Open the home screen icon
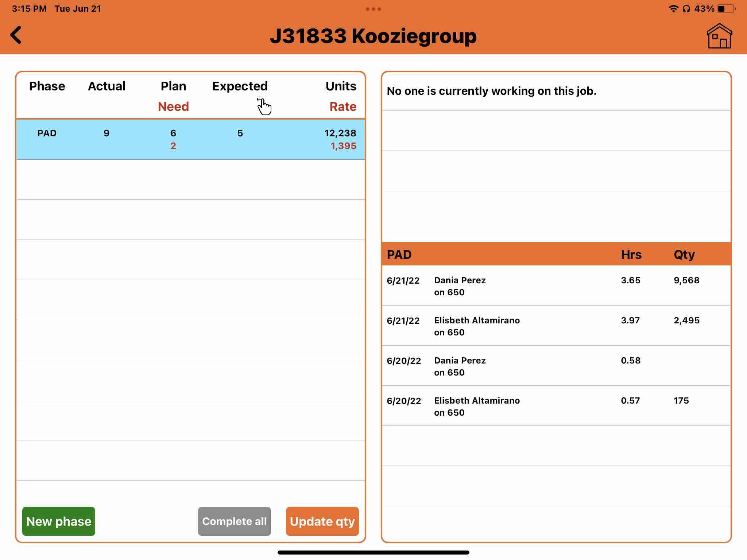 pyautogui.click(x=719, y=36)
